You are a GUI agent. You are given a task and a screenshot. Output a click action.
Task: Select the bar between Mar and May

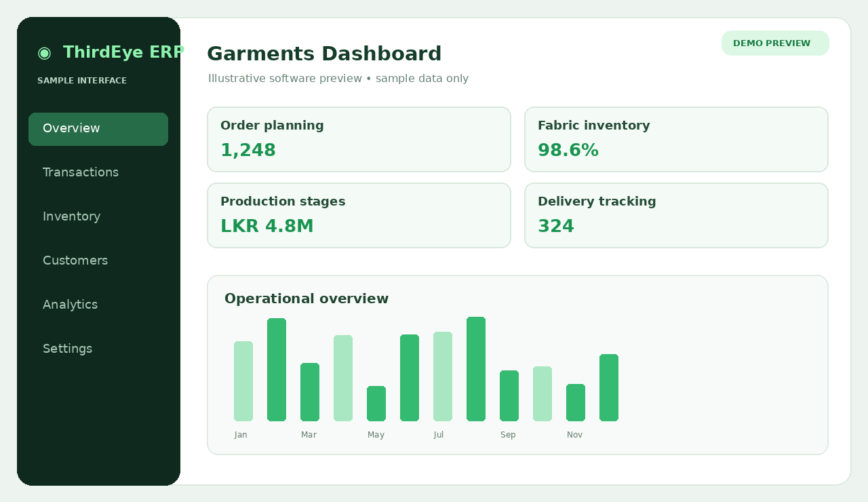pyautogui.click(x=343, y=379)
